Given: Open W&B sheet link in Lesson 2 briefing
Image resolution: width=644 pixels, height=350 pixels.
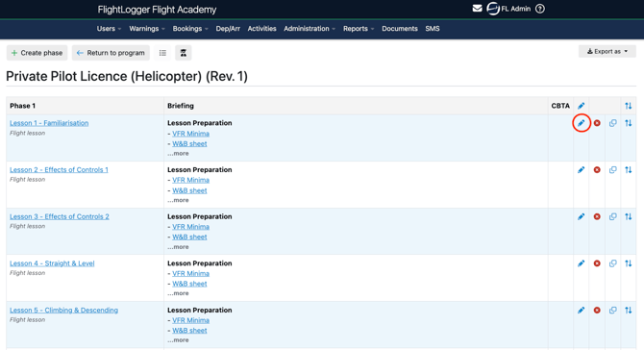Looking at the screenshot, I should (x=189, y=190).
